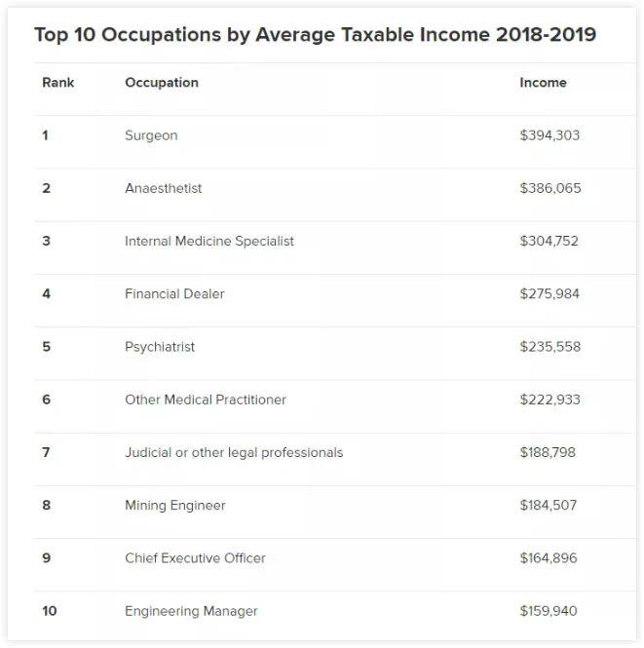This screenshot has width=644, height=648.
Task: Select the $275,984 income figure
Action: [549, 293]
